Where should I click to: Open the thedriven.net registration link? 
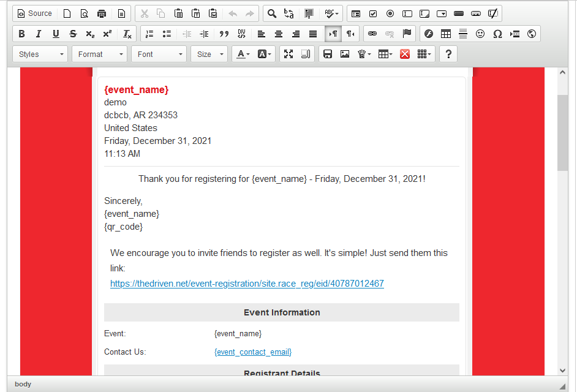[247, 284]
